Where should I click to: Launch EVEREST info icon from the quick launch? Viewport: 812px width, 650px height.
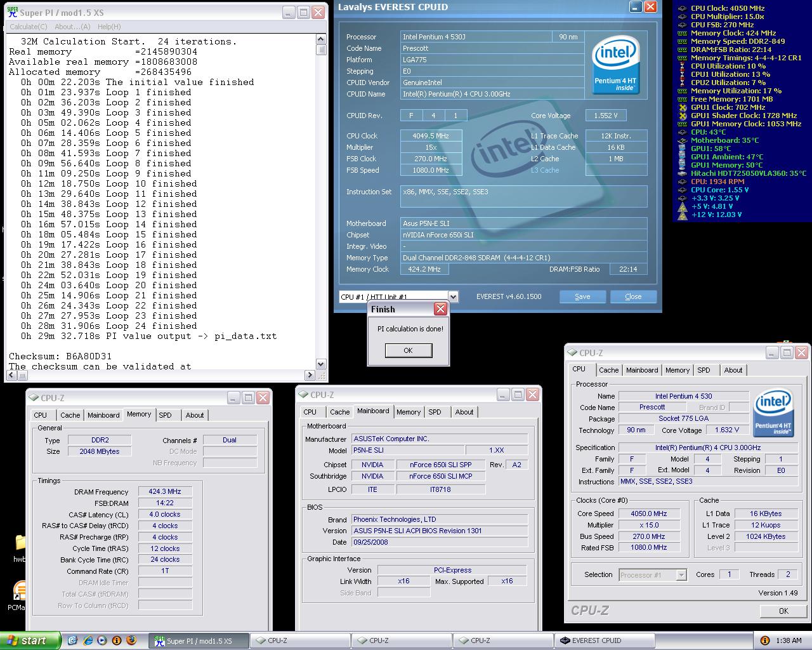point(117,640)
